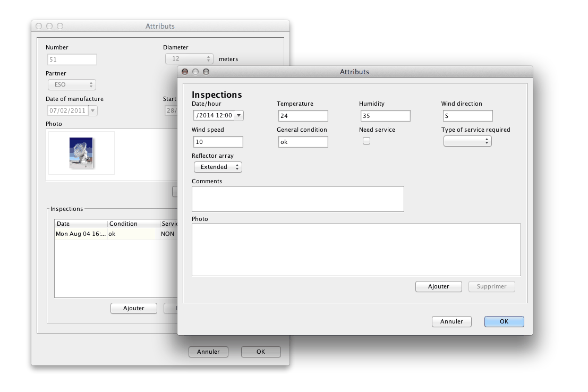Click Ajouter below the inspection Photo area
Image resolution: width=588 pixels, height=392 pixels.
coord(438,287)
